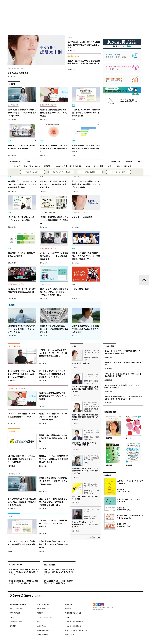Open the シャトーブリアン カルビ CM thumbnail

pos(54,315)
